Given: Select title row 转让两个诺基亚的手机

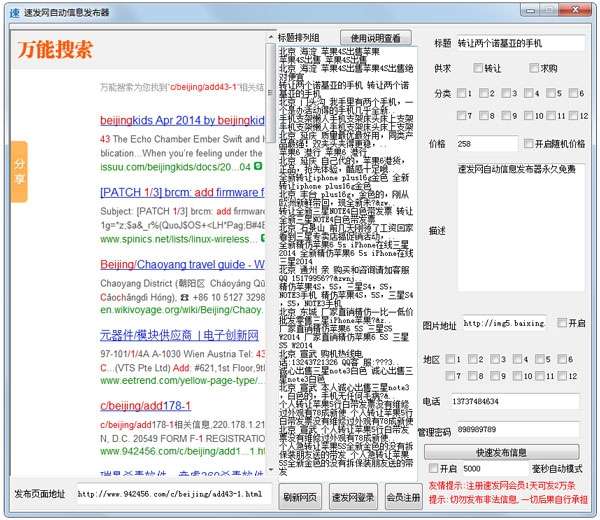Looking at the screenshot, I should pyautogui.click(x=344, y=89).
